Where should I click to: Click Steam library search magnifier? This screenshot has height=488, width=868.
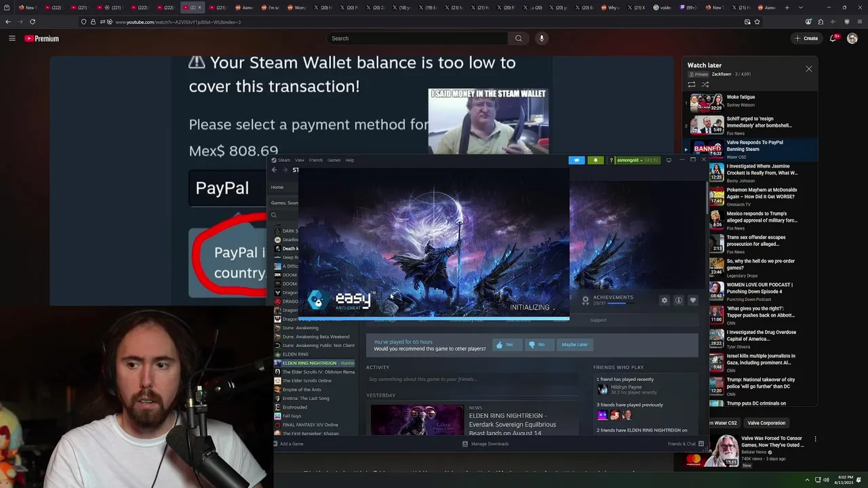tap(274, 216)
